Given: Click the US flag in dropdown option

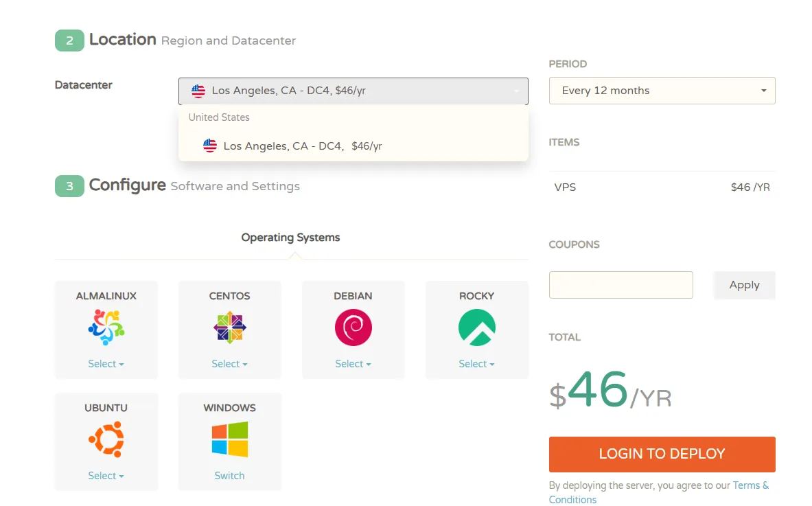Looking at the screenshot, I should [x=210, y=146].
